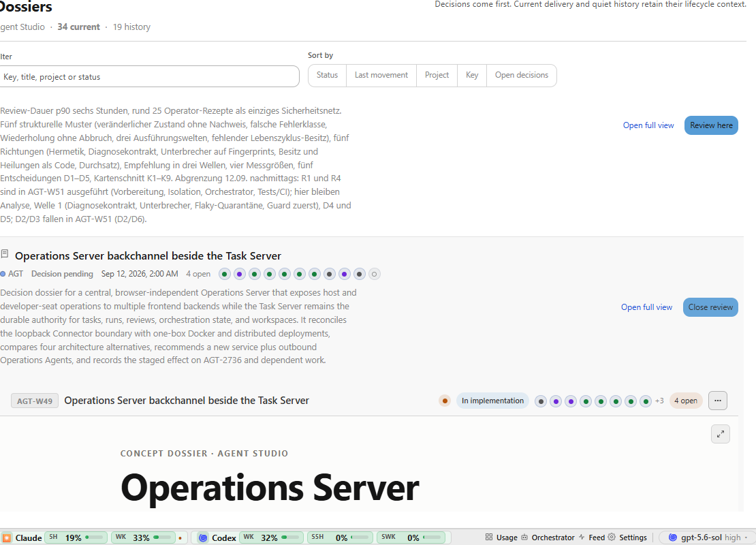Click the Claude logo icon in status bar
The image size is (756, 545).
(6, 538)
